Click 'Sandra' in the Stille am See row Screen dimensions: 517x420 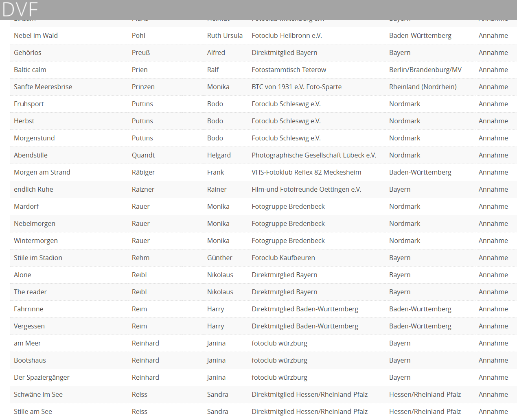(217, 411)
